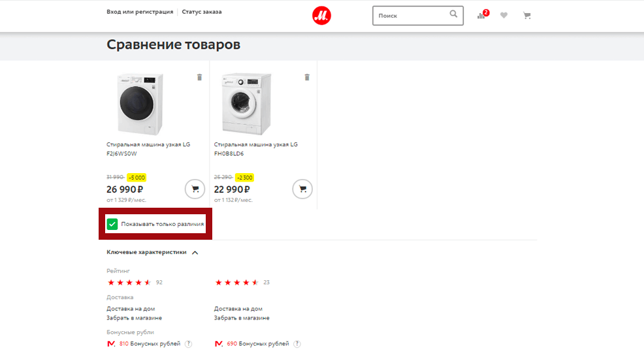
Task: Add LG FH0B8LD6 to cart
Action: coord(302,189)
